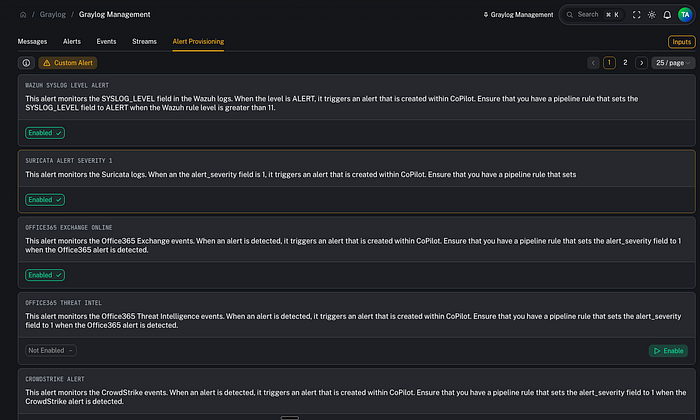The image size is (700, 420).
Task: Click the search magnifier icon
Action: 570,15
